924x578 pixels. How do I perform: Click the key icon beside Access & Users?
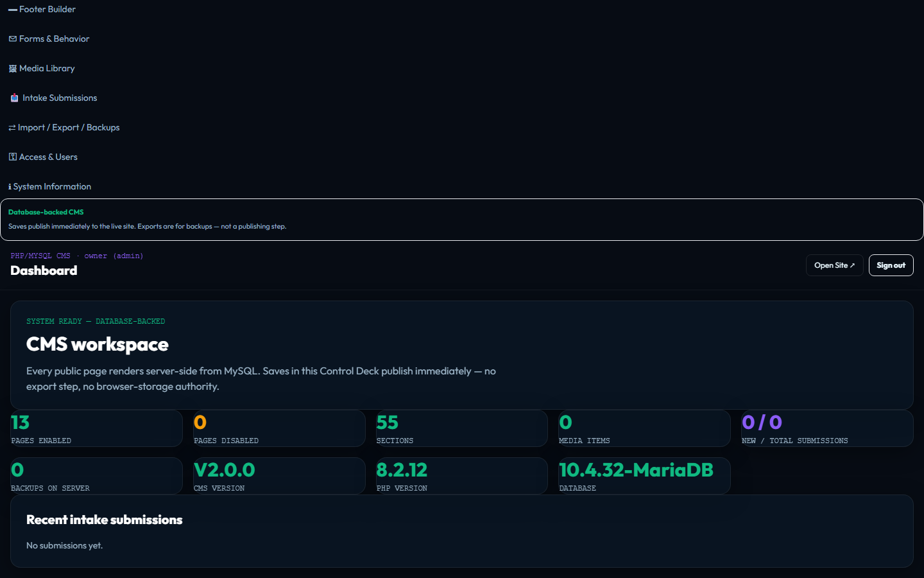click(x=13, y=157)
